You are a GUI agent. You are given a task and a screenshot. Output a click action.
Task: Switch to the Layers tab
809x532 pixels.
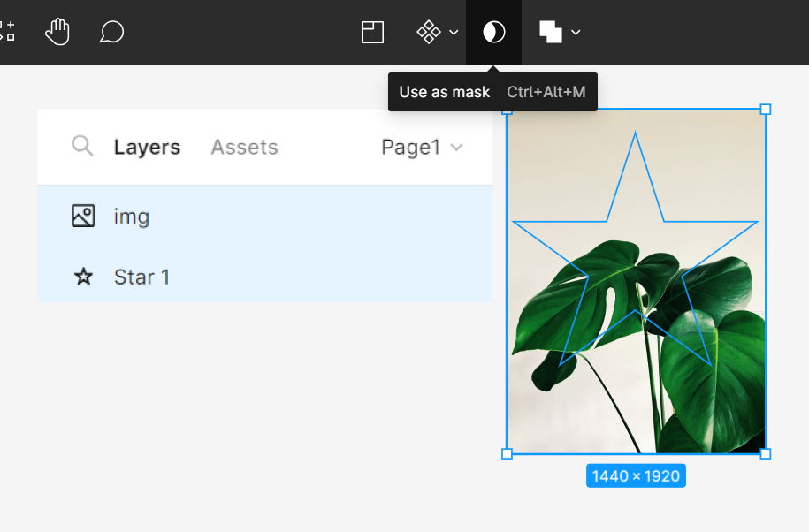click(147, 147)
